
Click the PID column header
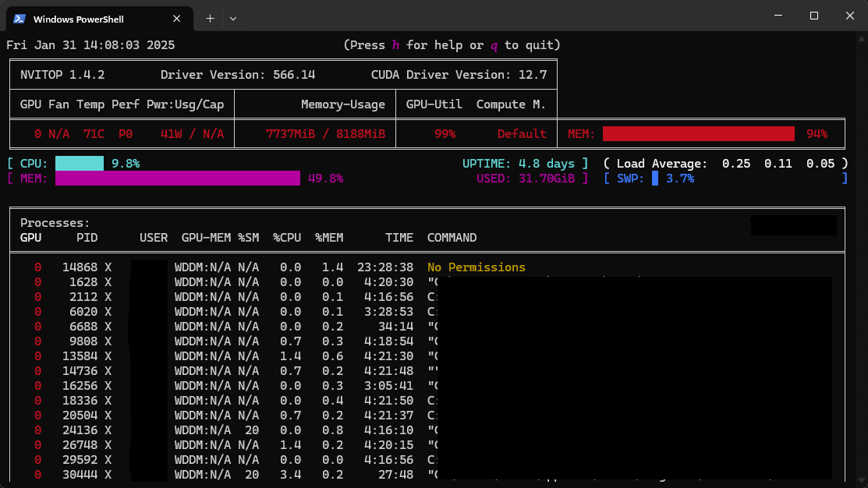click(87, 238)
